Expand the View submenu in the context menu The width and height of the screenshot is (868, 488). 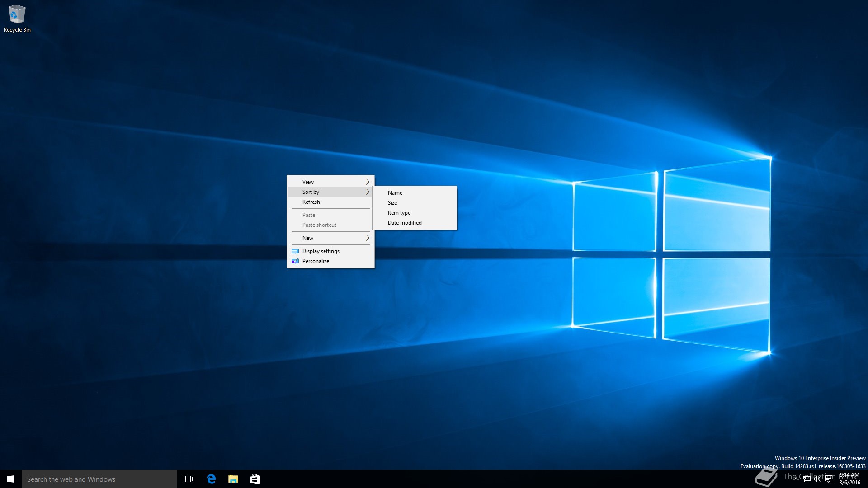click(330, 182)
